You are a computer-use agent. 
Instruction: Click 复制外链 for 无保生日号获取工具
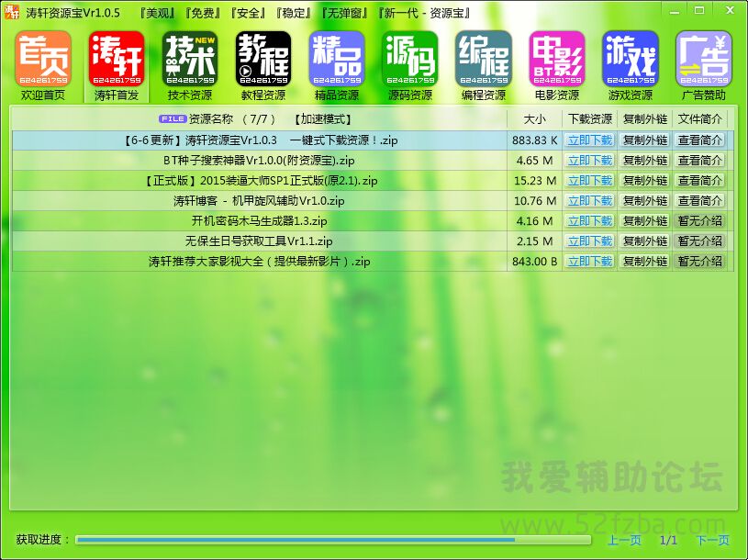pyautogui.click(x=645, y=241)
